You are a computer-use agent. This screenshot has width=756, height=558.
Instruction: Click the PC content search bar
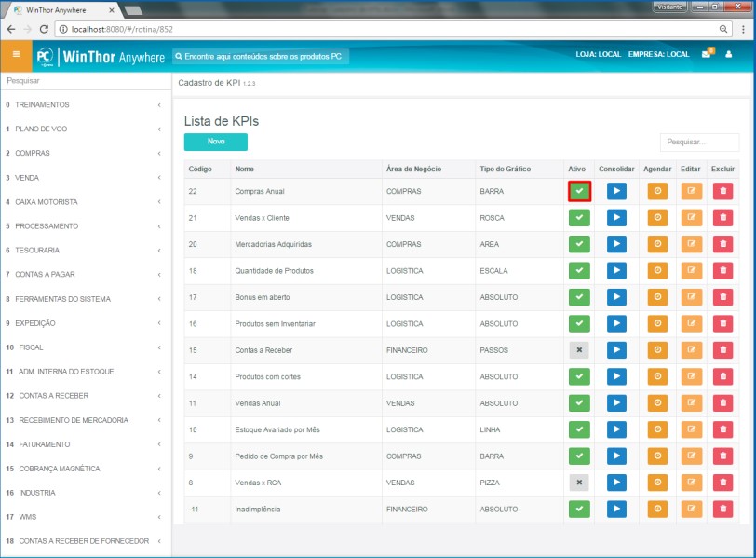(261, 57)
